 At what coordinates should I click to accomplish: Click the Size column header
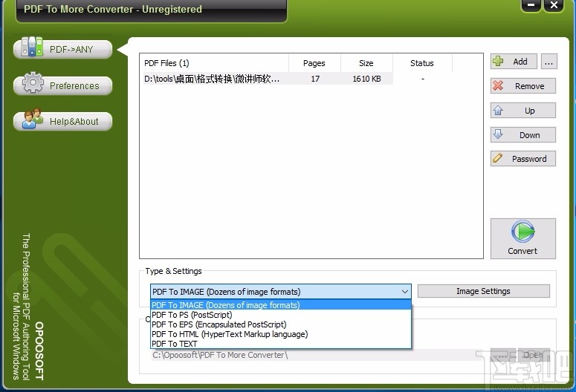(x=366, y=63)
